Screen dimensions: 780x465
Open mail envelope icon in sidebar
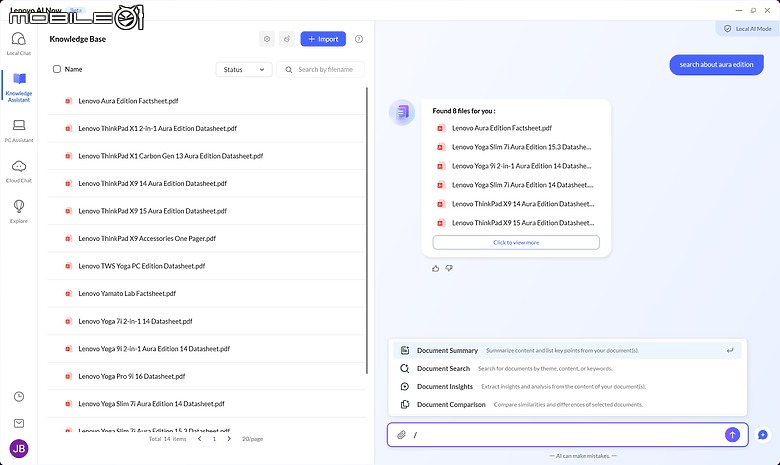(19, 423)
